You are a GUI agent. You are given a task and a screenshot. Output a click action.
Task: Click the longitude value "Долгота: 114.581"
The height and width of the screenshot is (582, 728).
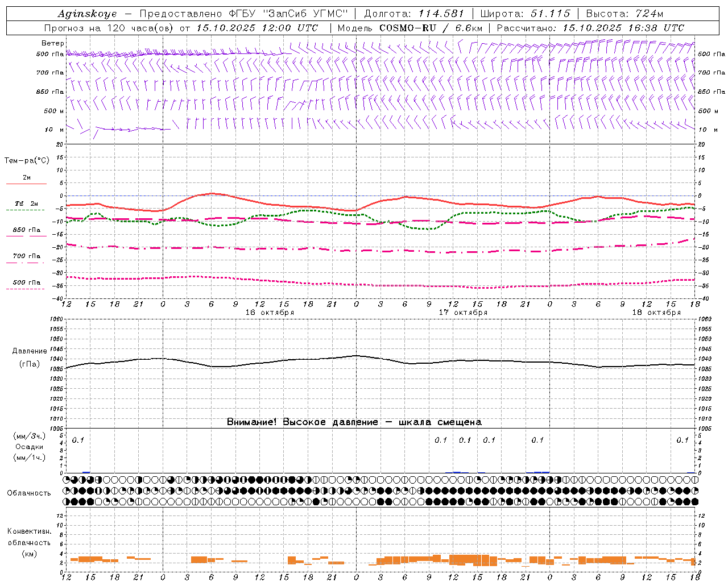click(x=414, y=14)
